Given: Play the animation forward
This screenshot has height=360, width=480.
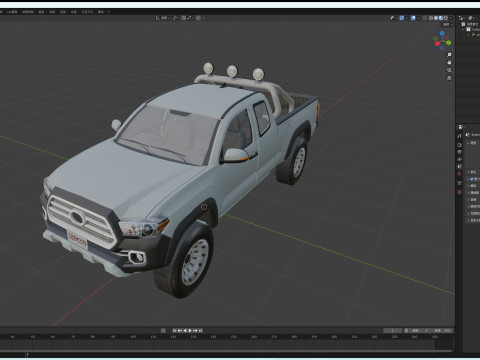Looking at the screenshot, I should point(190,330).
